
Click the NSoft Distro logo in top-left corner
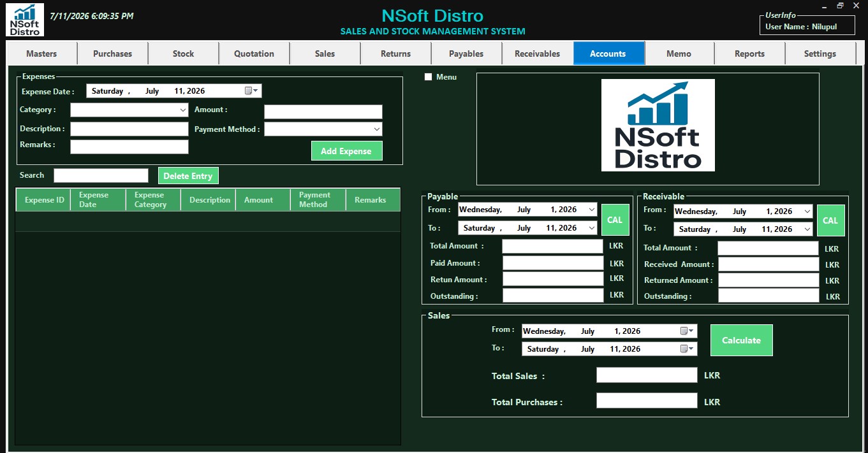(25, 20)
